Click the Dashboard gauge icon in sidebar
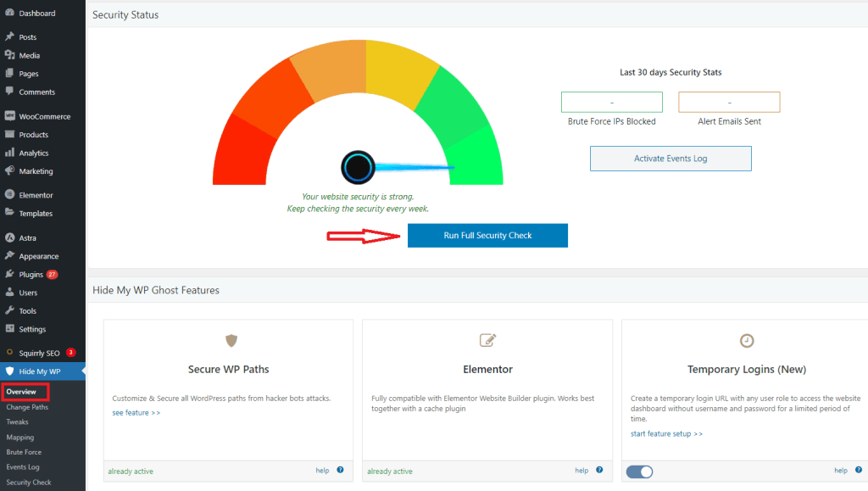The height and width of the screenshot is (491, 868). pos(9,12)
